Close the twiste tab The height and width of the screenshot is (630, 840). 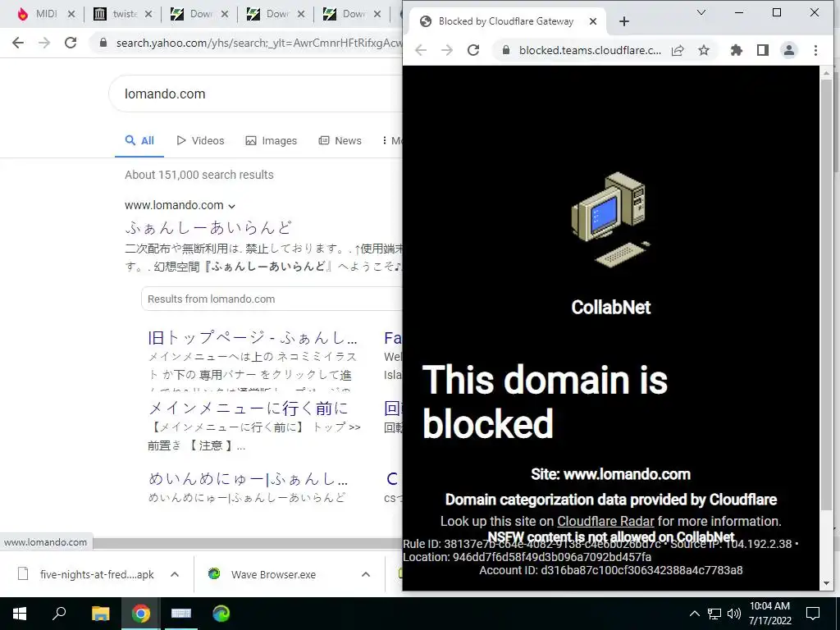pos(148,15)
